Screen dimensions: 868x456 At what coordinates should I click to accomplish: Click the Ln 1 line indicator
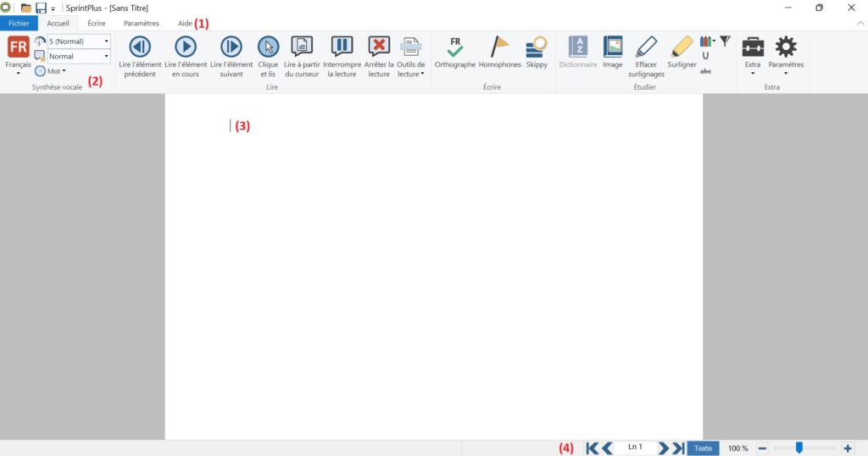point(635,448)
